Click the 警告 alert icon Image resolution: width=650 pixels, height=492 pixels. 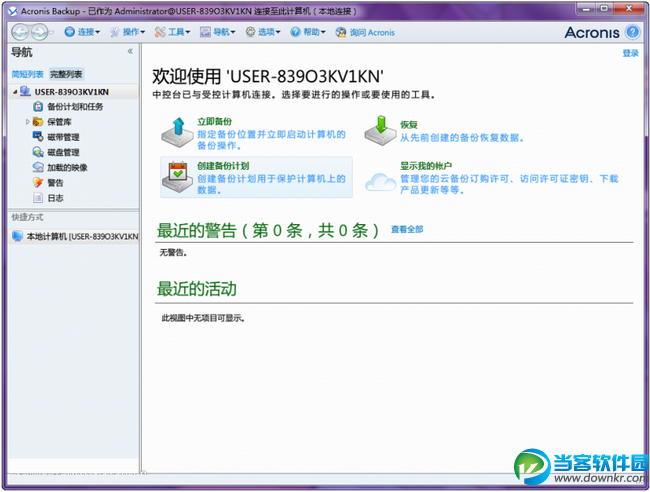[38, 183]
